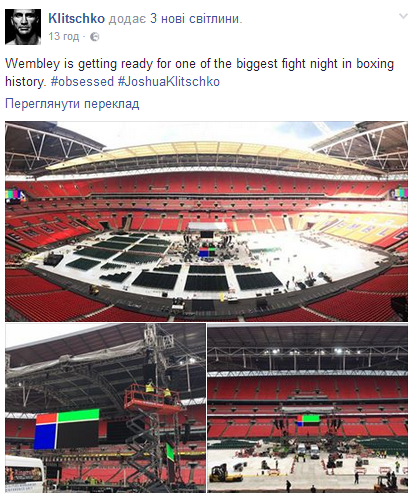Viewport: 414px width, 493px height.
Task: View the photo showing black seating blocks
Action: pos(206,221)
